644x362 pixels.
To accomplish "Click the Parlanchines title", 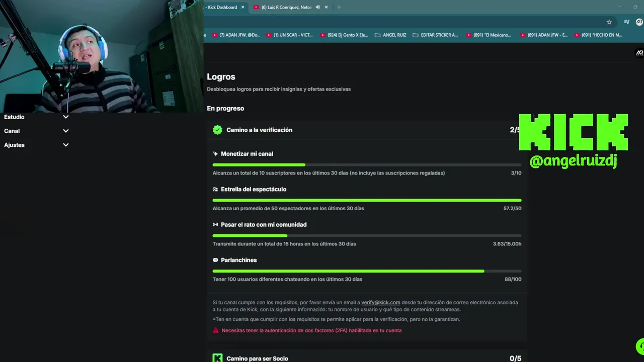I will click(x=239, y=260).
